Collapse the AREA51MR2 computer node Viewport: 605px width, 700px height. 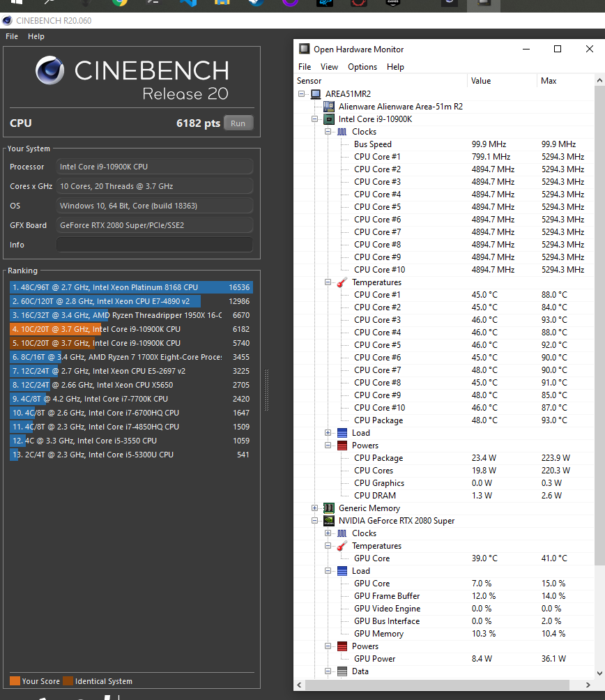[x=302, y=93]
